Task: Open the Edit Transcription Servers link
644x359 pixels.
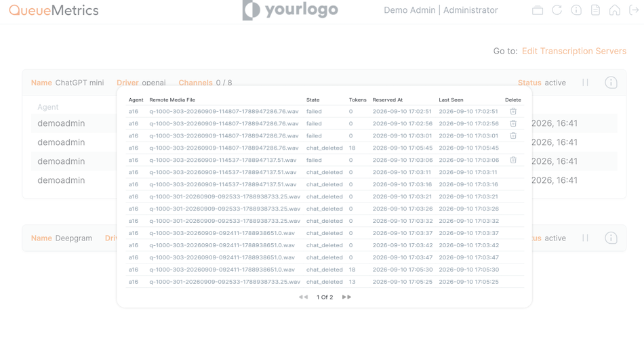Action: coord(573,51)
